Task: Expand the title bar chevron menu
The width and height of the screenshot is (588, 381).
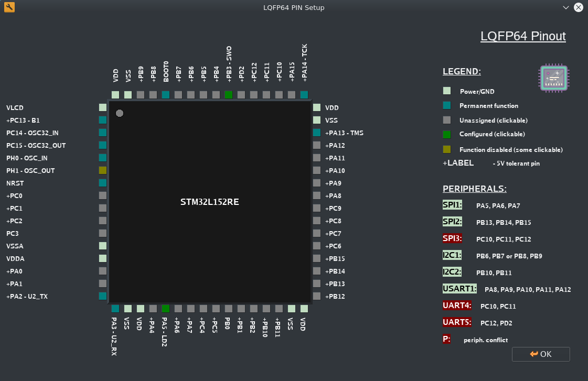Action: tap(565, 7)
